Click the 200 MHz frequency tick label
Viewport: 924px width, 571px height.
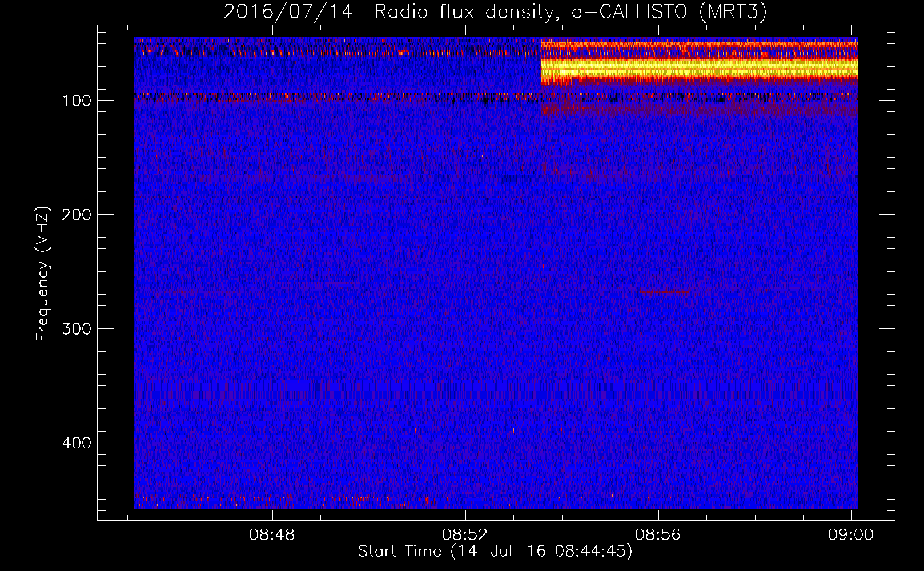[x=77, y=215]
